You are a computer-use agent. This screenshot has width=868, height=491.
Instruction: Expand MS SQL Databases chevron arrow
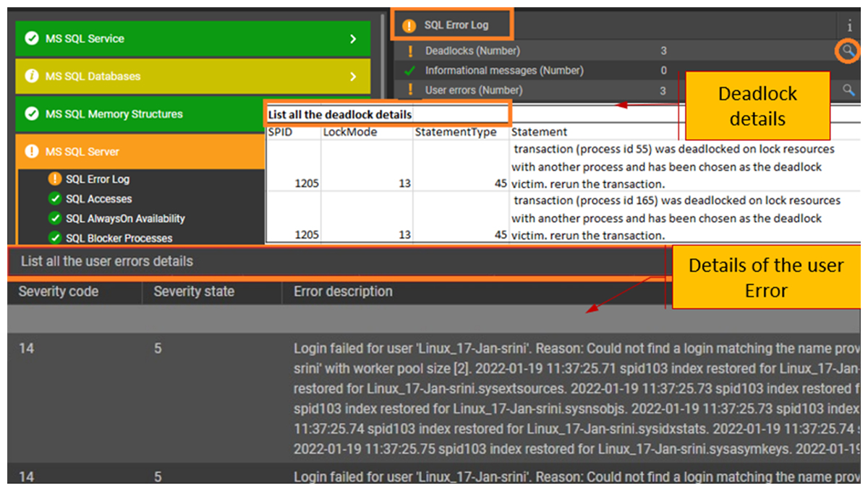click(x=353, y=77)
